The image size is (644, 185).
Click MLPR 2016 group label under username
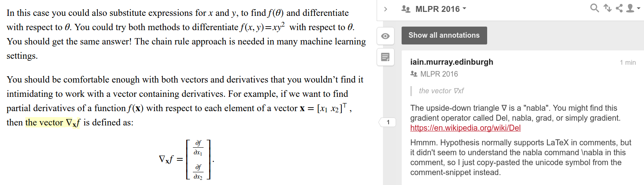439,74
